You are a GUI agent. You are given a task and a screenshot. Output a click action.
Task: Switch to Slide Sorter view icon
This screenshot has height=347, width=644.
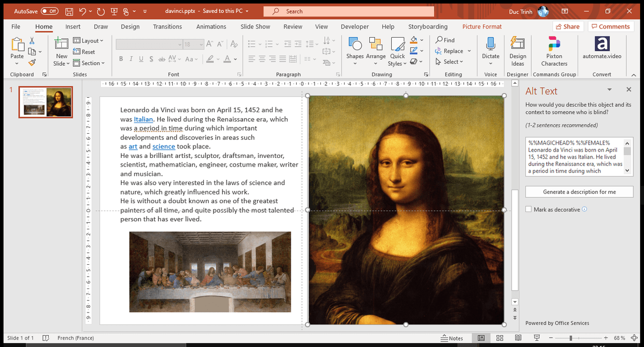click(x=500, y=338)
